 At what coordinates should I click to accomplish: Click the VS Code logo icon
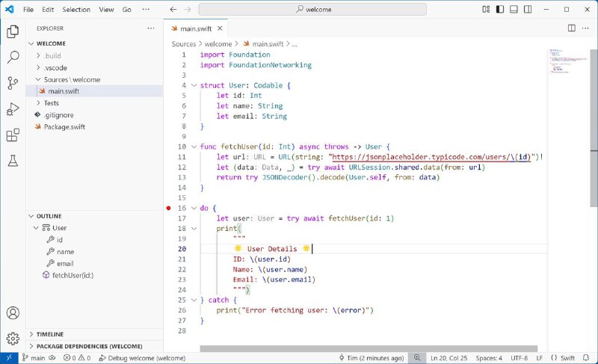10,9
